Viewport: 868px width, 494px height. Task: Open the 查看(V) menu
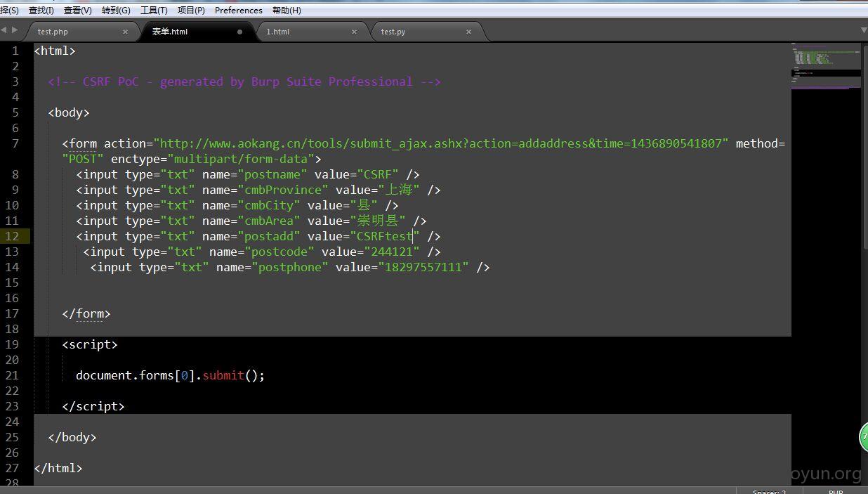(78, 10)
